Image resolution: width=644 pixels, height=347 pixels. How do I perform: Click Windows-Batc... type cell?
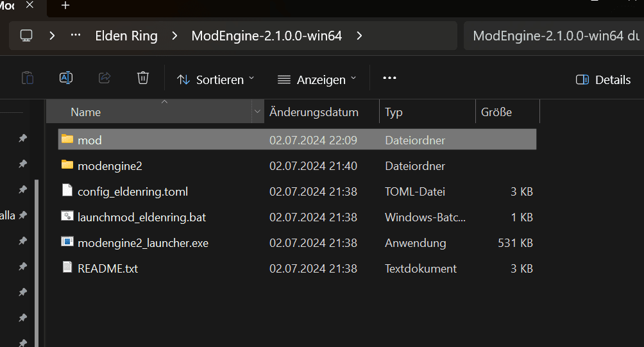pyautogui.click(x=425, y=217)
